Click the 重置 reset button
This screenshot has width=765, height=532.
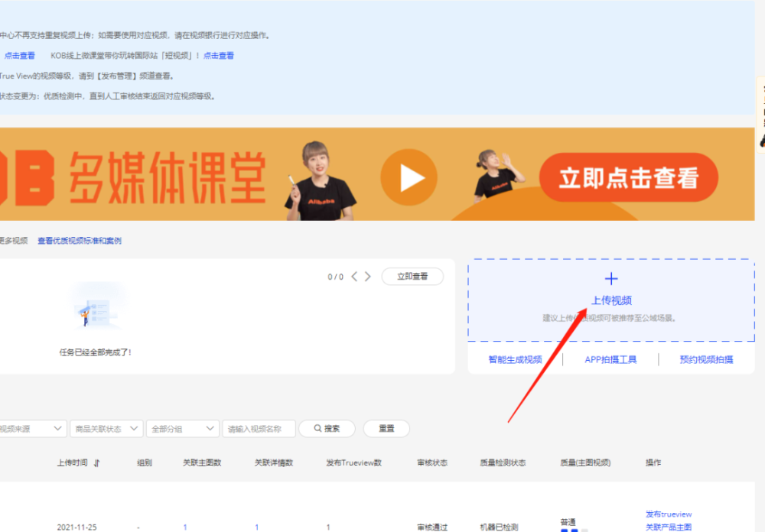tap(386, 428)
